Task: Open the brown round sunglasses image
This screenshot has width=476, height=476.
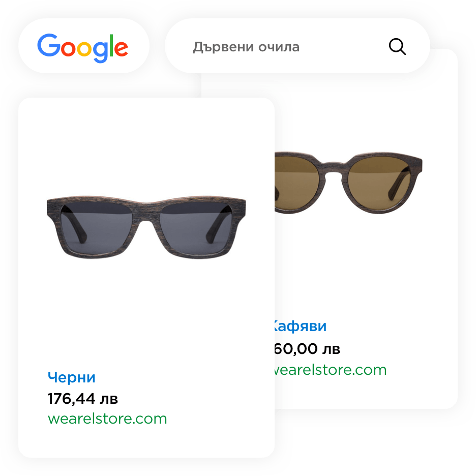Action: click(348, 182)
